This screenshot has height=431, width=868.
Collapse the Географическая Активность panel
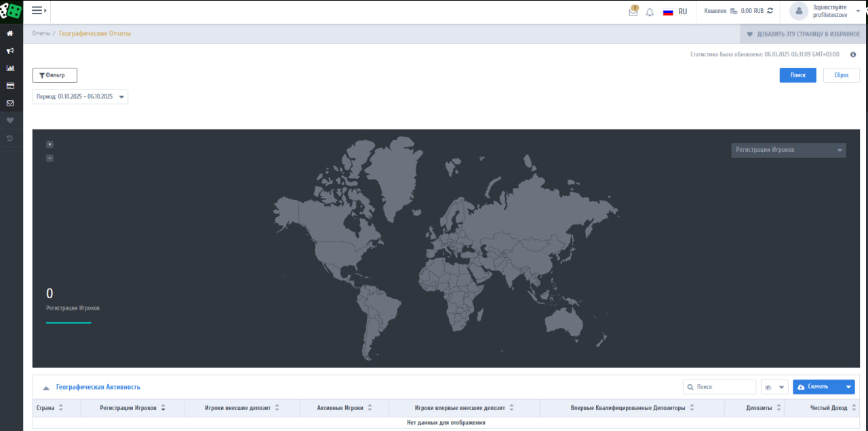(46, 388)
